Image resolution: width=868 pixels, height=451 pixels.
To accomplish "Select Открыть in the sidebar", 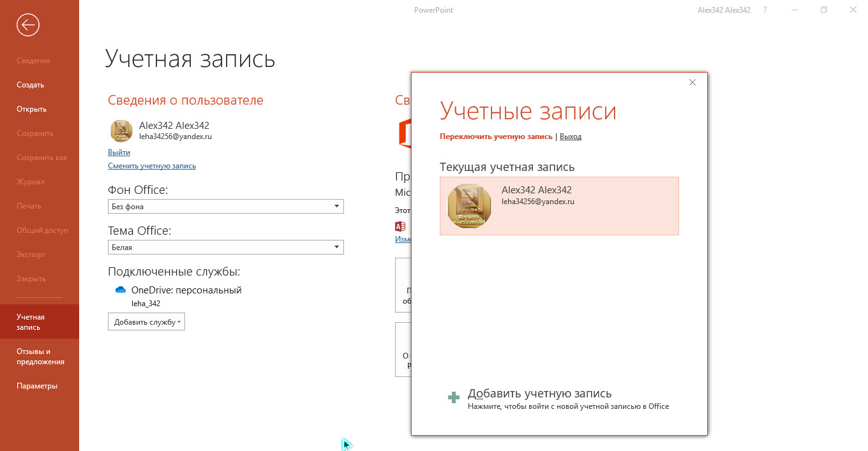I will tap(31, 109).
